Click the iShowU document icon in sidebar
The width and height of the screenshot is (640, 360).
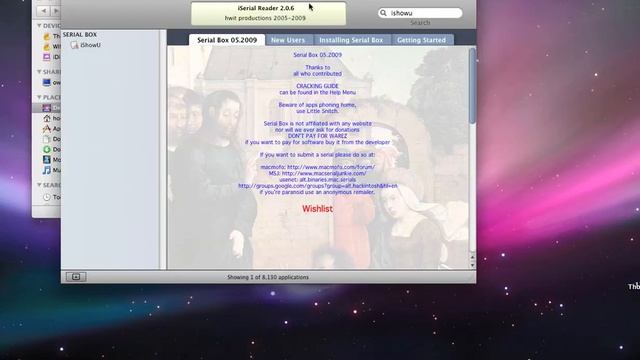pyautogui.click(x=75, y=45)
